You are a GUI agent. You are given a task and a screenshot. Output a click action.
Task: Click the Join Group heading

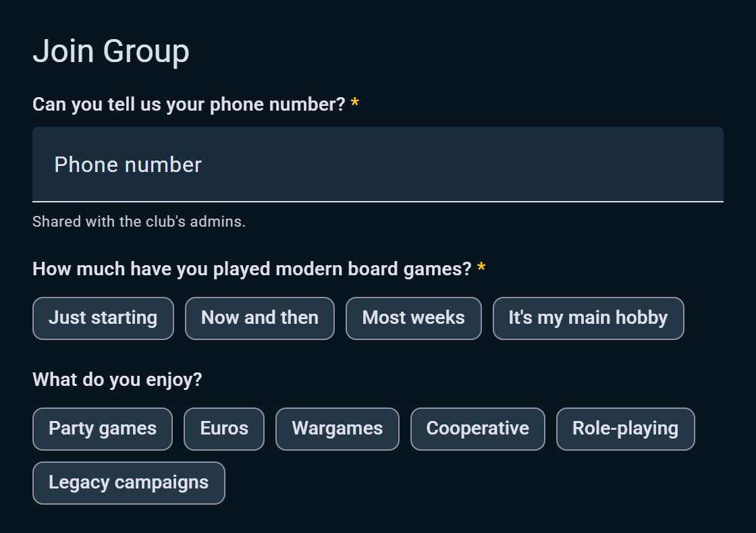coord(111,51)
